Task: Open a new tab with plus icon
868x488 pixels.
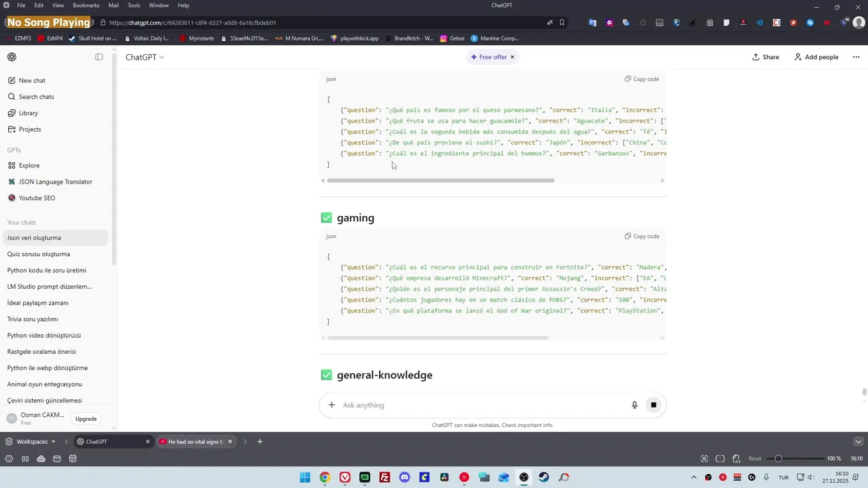Action: point(260,442)
